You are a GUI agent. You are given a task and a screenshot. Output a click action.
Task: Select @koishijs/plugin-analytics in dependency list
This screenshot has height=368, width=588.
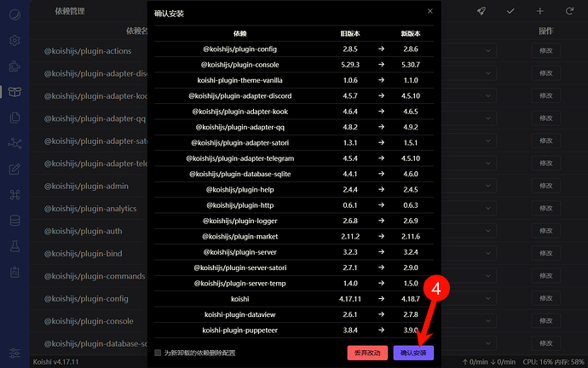tap(90, 209)
